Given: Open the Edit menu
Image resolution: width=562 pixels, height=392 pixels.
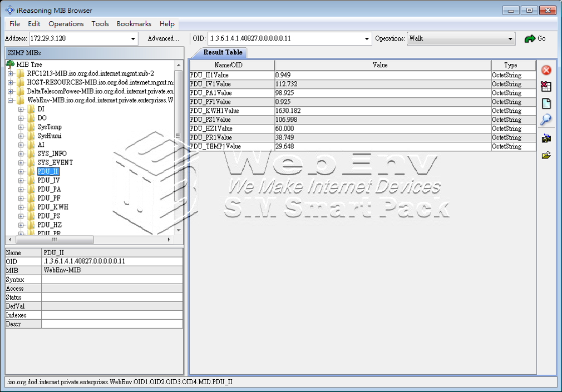Looking at the screenshot, I should point(34,24).
